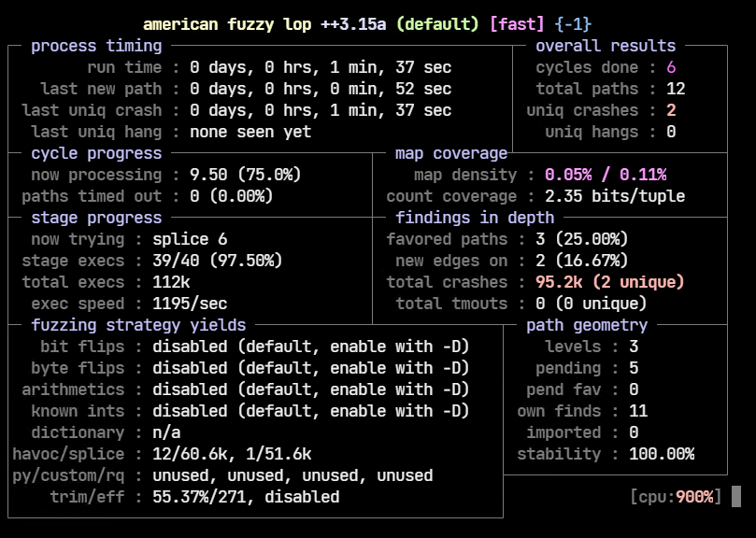
Task: Click count coverage '2.35 bits/tuple'
Action: 615,196
